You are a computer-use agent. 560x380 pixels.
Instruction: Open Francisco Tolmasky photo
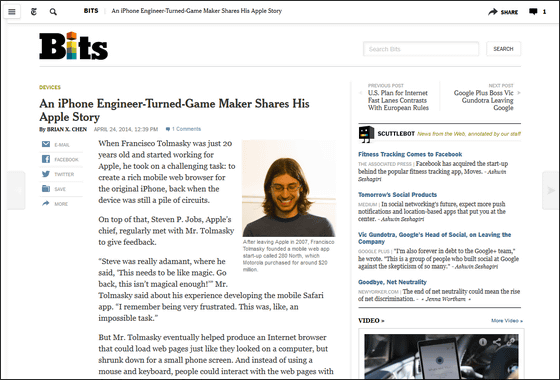point(289,188)
